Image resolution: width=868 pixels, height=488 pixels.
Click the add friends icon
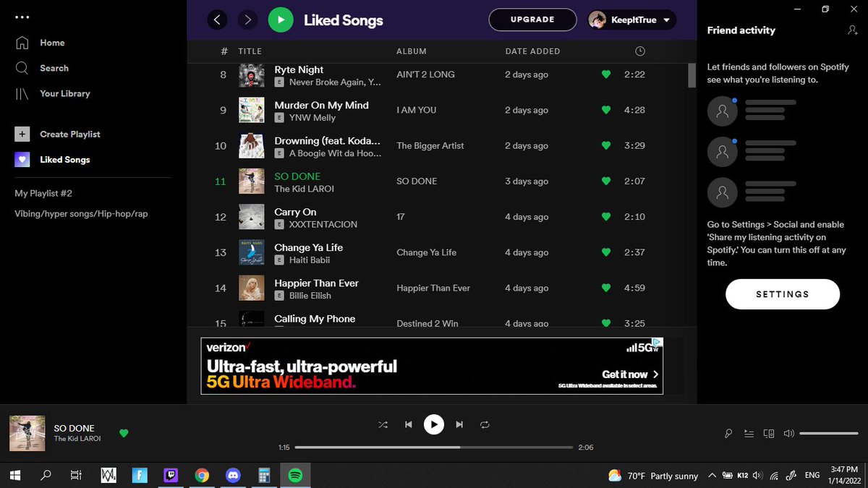(x=852, y=30)
